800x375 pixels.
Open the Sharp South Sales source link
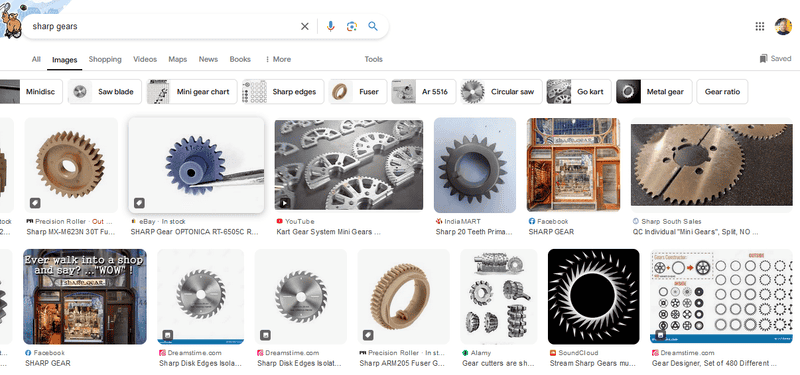(x=667, y=221)
